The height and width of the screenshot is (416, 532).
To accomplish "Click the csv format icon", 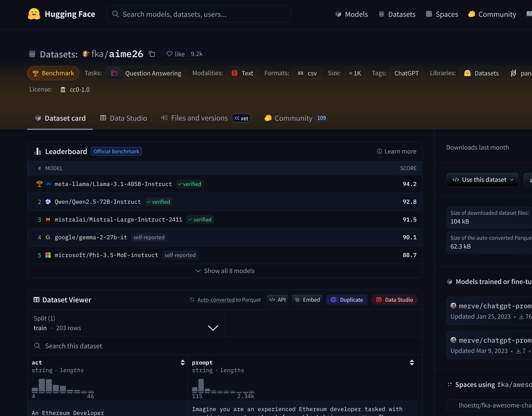I will pos(300,73).
